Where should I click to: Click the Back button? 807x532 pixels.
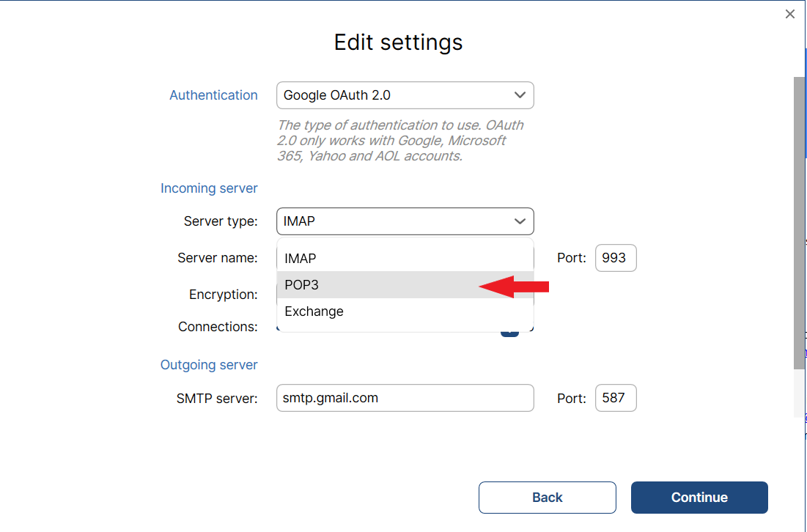coord(547,497)
